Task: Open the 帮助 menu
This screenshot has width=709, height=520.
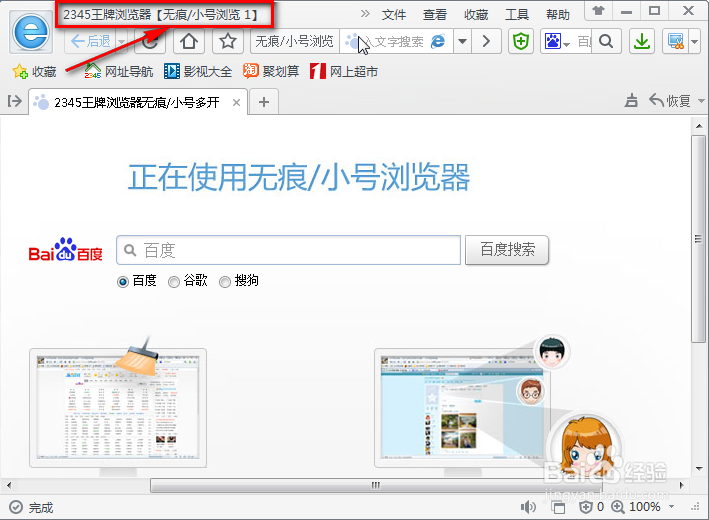Action: click(558, 14)
